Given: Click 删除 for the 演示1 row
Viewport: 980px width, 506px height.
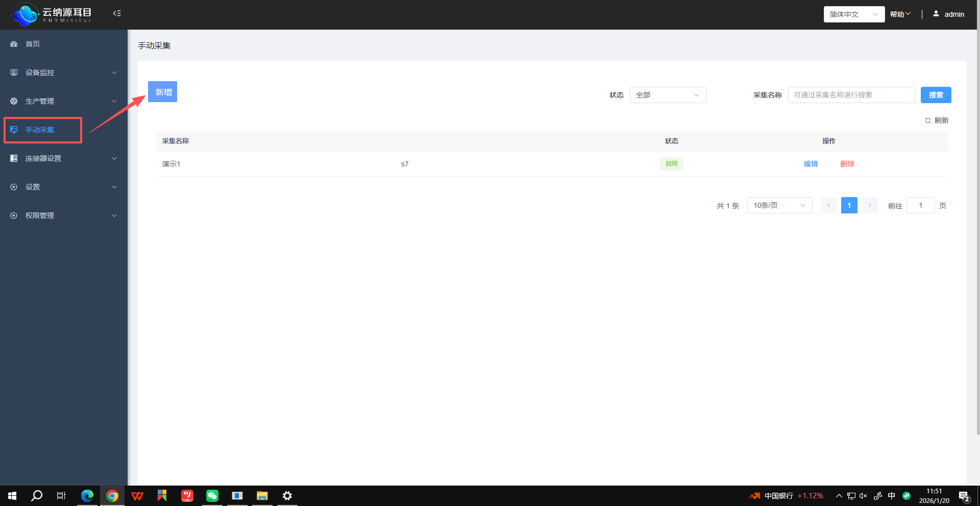Looking at the screenshot, I should (847, 164).
